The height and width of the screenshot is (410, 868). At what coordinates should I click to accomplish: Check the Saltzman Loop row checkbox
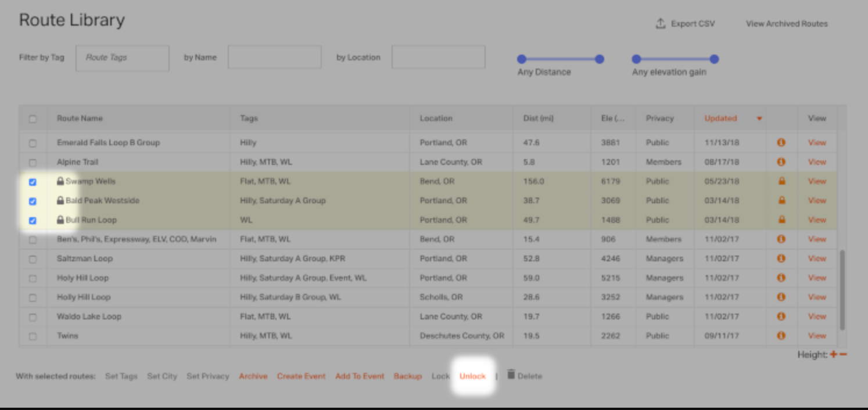pyautogui.click(x=33, y=259)
